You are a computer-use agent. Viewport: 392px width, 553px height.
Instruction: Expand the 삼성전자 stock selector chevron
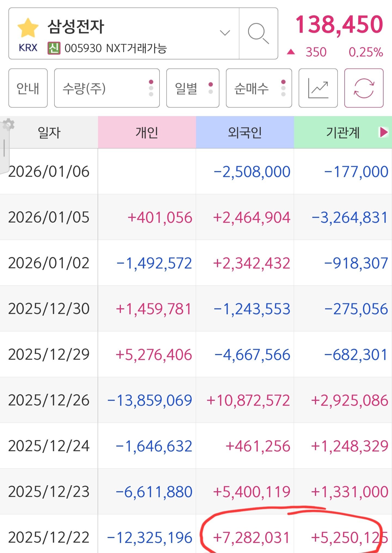(225, 33)
